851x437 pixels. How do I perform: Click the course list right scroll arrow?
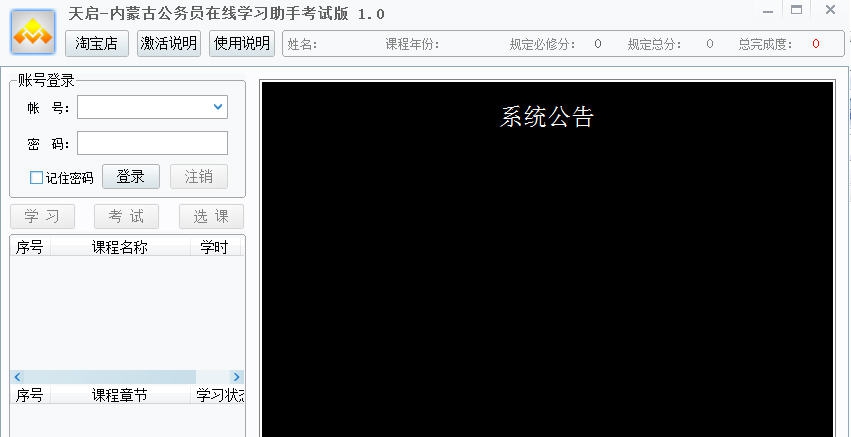237,377
